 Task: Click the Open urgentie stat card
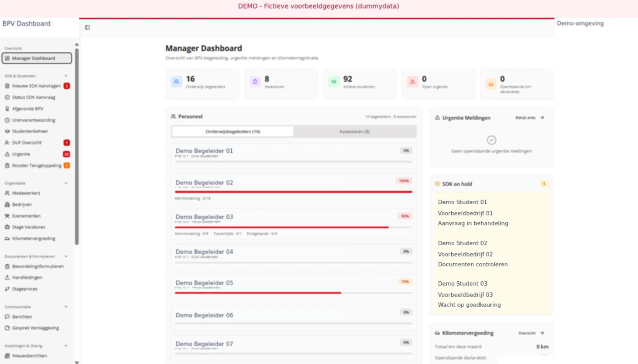438,84
